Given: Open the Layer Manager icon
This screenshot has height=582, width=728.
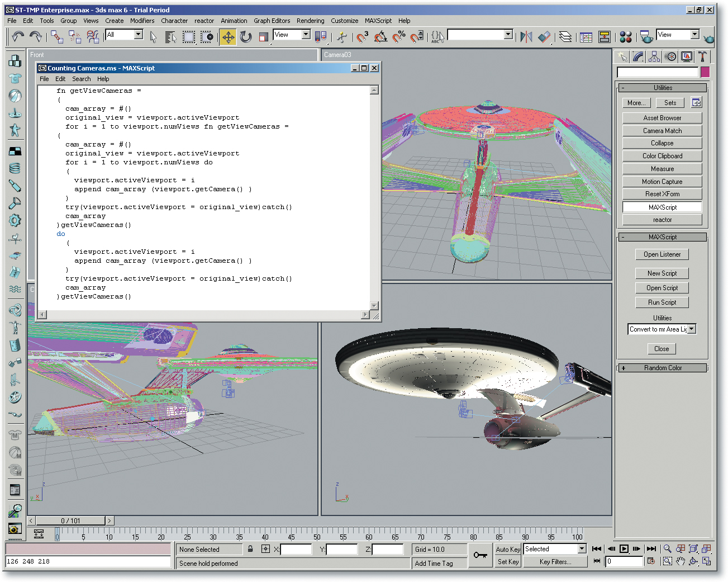Looking at the screenshot, I should tap(565, 37).
